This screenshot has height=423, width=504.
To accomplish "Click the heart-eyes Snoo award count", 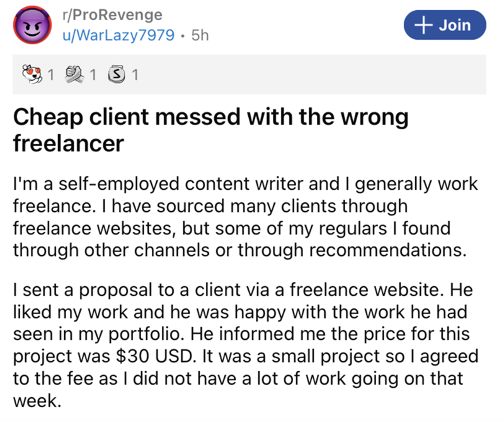I will 49,76.
